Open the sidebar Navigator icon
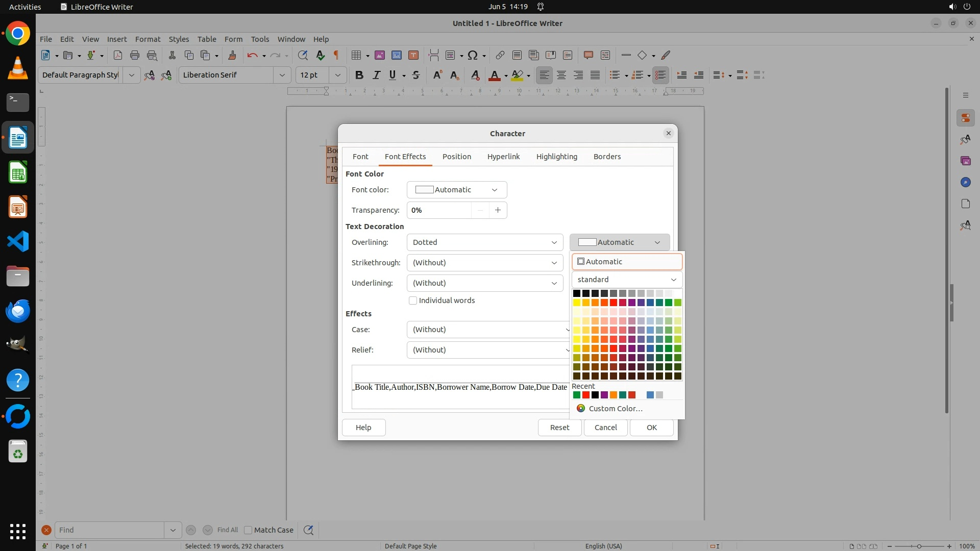980x551 pixels. 965,182
